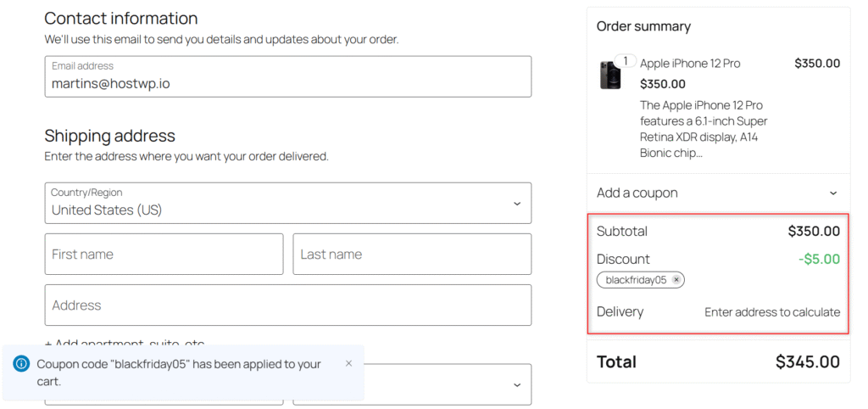The image size is (868, 409).
Task: Click the Apple iPhone 12 Pro product name
Action: 690,64
